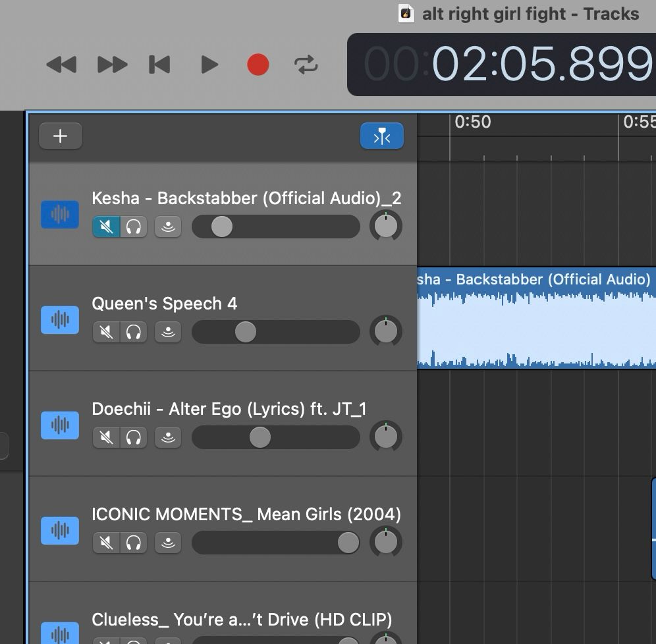The height and width of the screenshot is (644, 656).
Task: Toggle the Catch Playhead button
Action: (x=381, y=136)
